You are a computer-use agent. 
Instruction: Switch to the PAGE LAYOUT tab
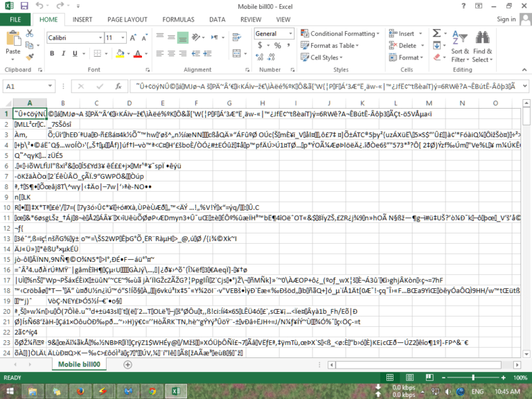(127, 19)
